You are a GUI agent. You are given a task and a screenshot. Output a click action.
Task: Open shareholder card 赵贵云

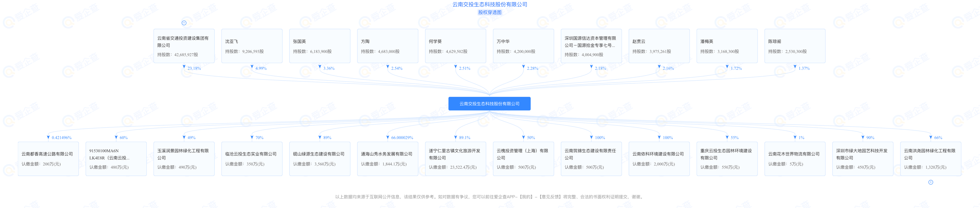[x=659, y=46]
